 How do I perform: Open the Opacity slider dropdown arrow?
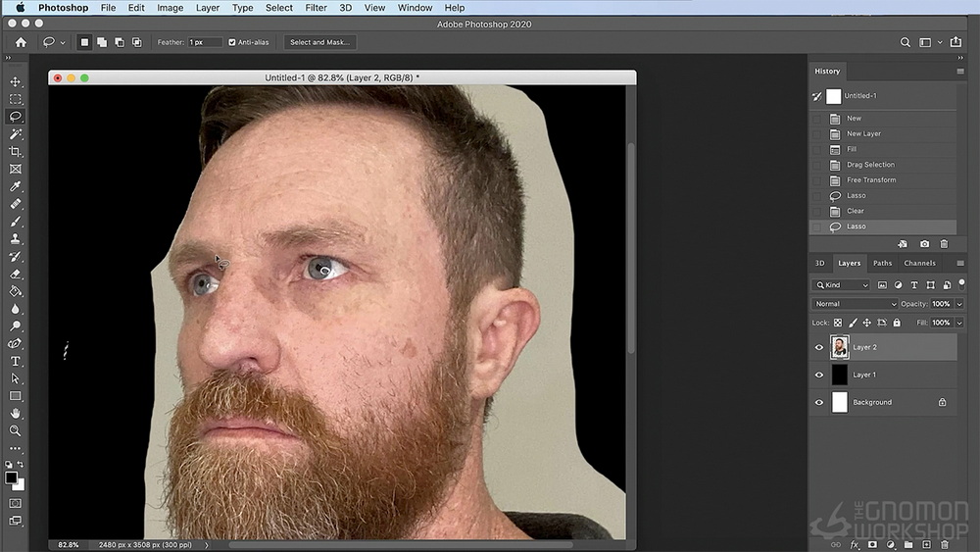959,304
